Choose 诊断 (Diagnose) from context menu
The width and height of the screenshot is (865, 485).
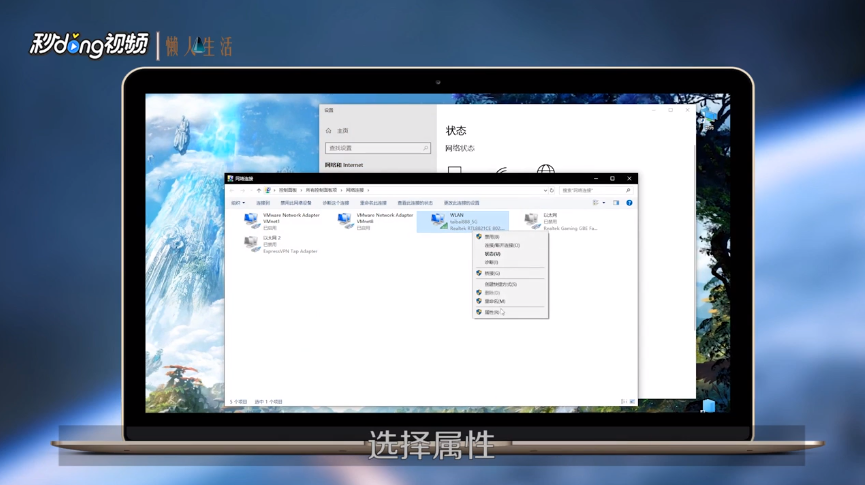pyautogui.click(x=510, y=262)
